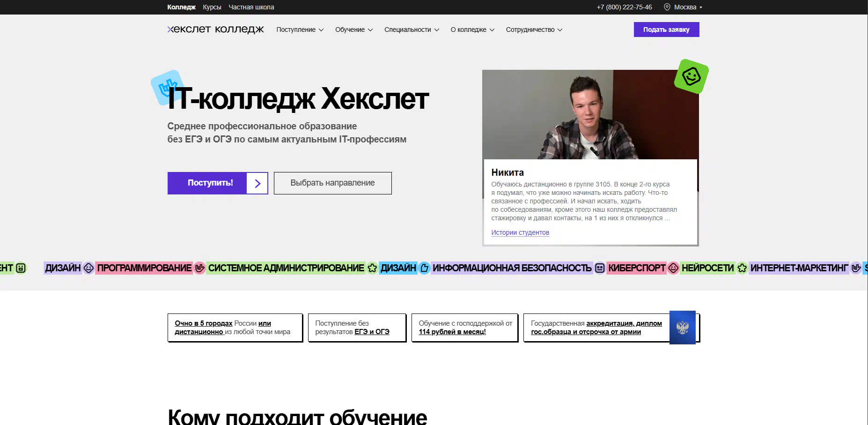Switch to the Колледж tab
Image resolution: width=868 pixels, height=425 pixels.
(x=181, y=7)
